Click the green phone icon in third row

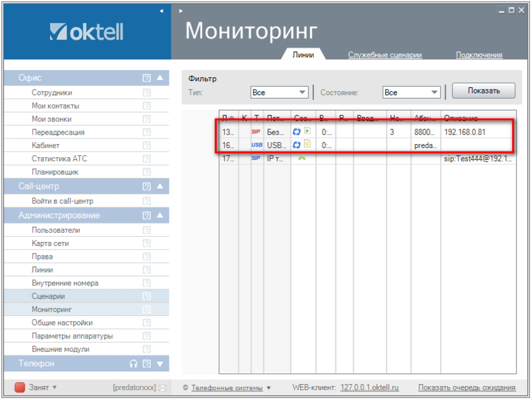301,158
